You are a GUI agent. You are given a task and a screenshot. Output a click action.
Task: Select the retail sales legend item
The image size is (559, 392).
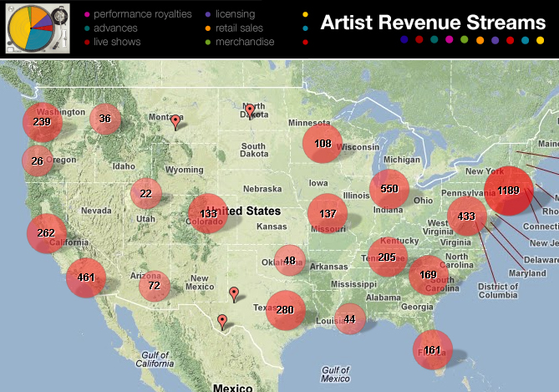234,28
